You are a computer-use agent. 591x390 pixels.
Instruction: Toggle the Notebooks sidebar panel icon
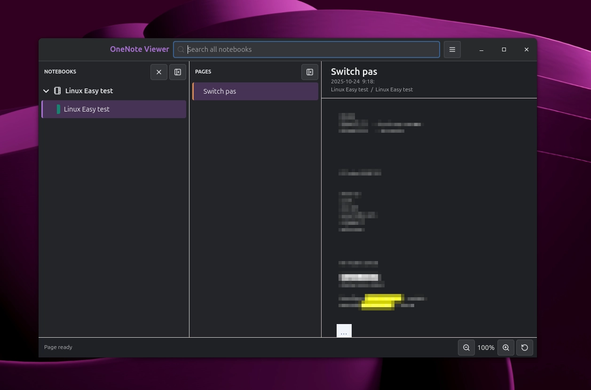(178, 72)
